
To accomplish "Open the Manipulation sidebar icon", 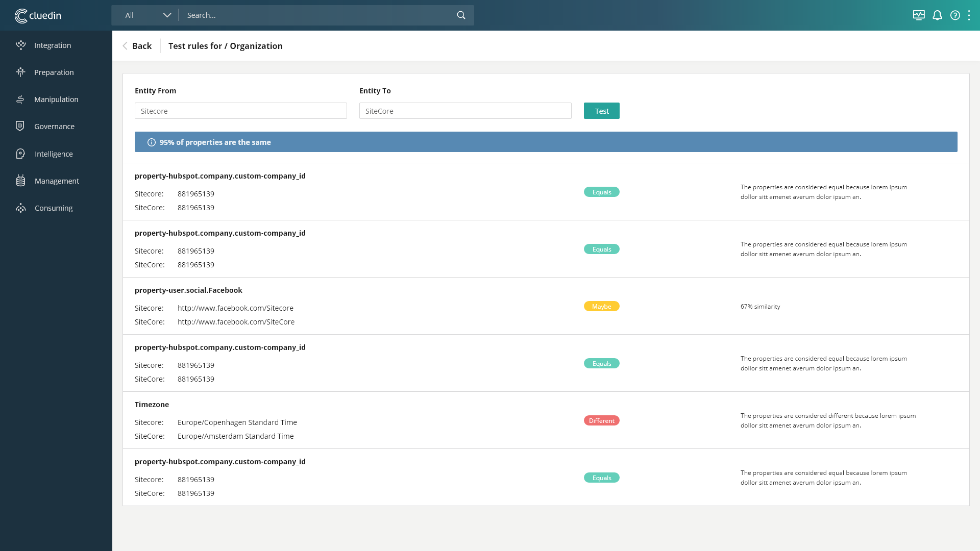I will (20, 99).
